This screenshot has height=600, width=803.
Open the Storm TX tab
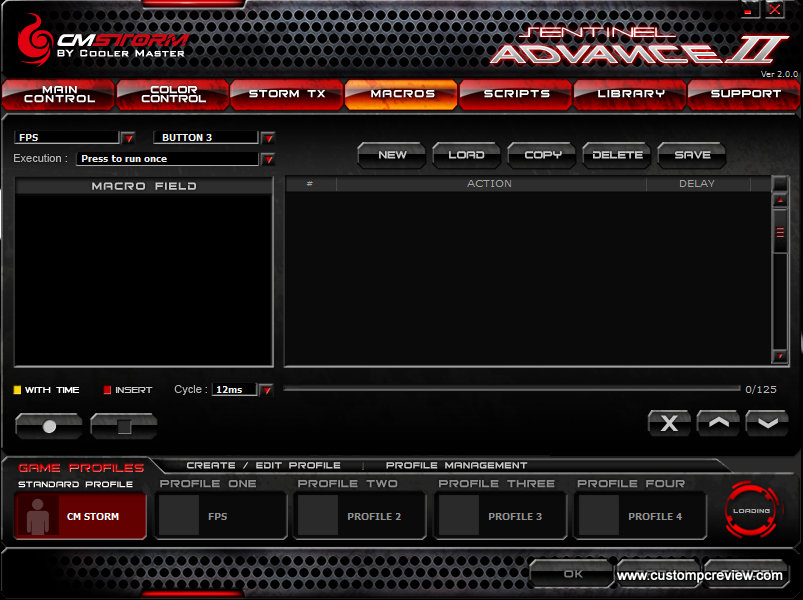(x=287, y=95)
